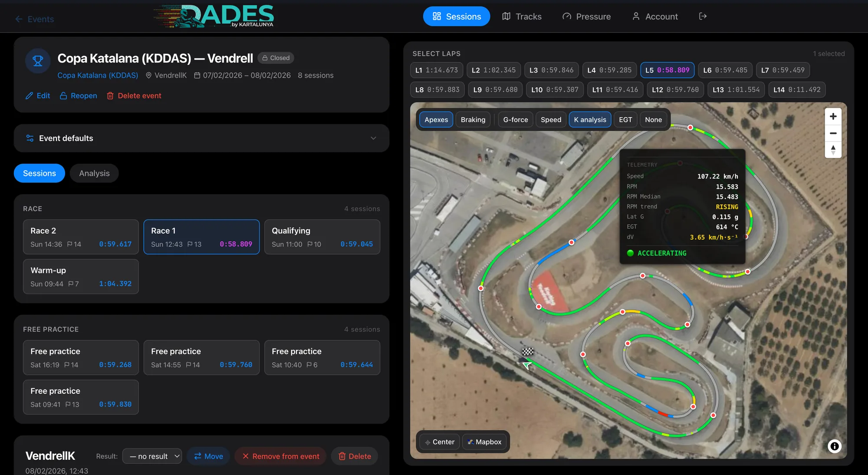Select the Sessions tab under Event defaults
868x475 pixels.
click(x=39, y=173)
